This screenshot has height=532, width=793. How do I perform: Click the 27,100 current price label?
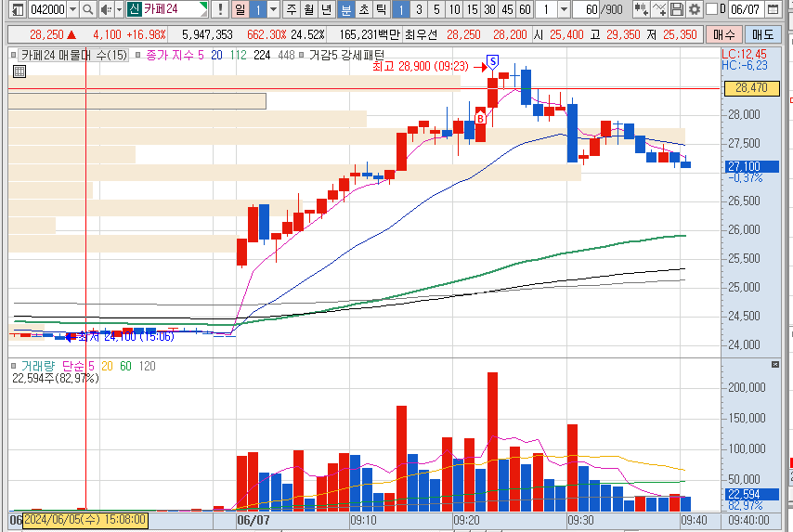(x=751, y=166)
